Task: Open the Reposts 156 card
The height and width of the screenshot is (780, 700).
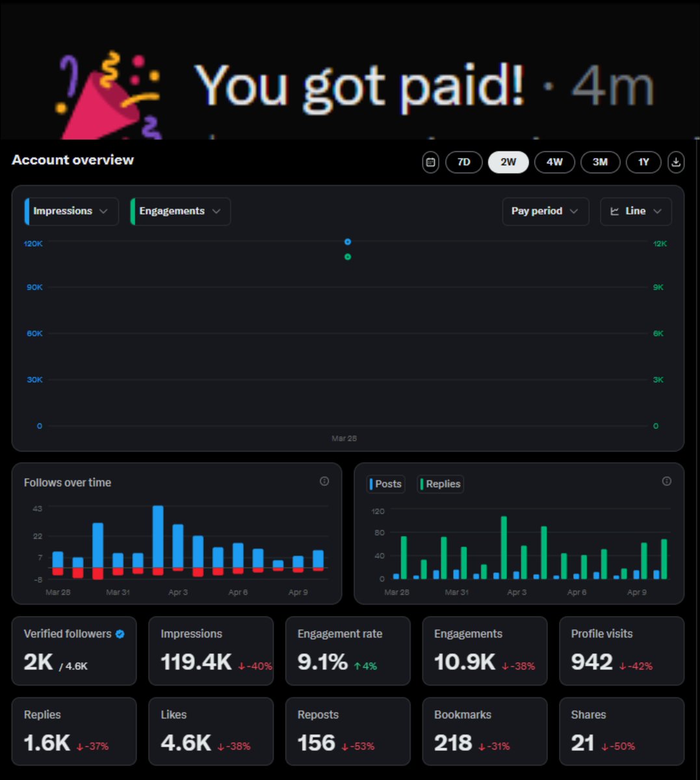Action: pos(348,731)
